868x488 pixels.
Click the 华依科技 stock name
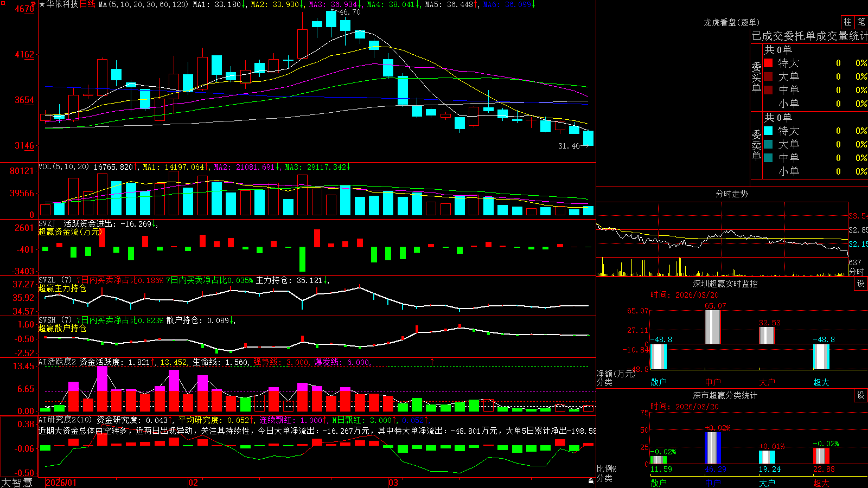pos(62,4)
